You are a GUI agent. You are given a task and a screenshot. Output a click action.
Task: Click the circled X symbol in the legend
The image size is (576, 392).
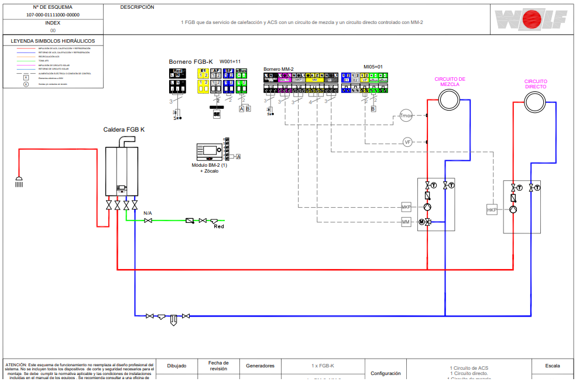26,84
